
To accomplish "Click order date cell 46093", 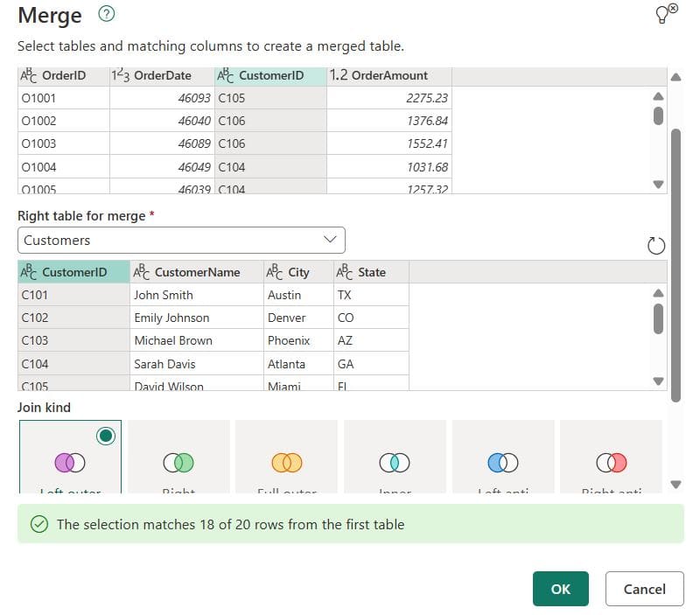I will (x=162, y=98).
